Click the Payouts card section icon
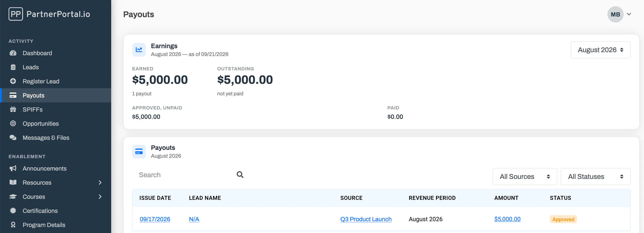The height and width of the screenshot is (233, 644). tap(139, 152)
